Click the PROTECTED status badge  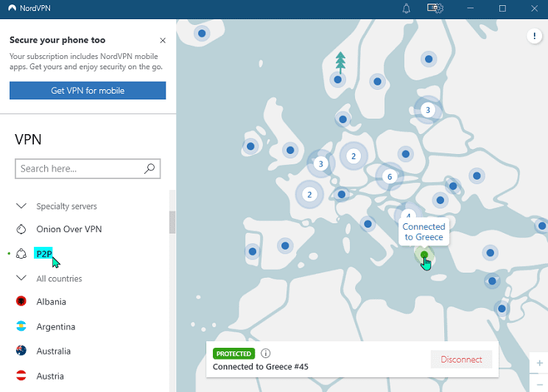coord(233,354)
